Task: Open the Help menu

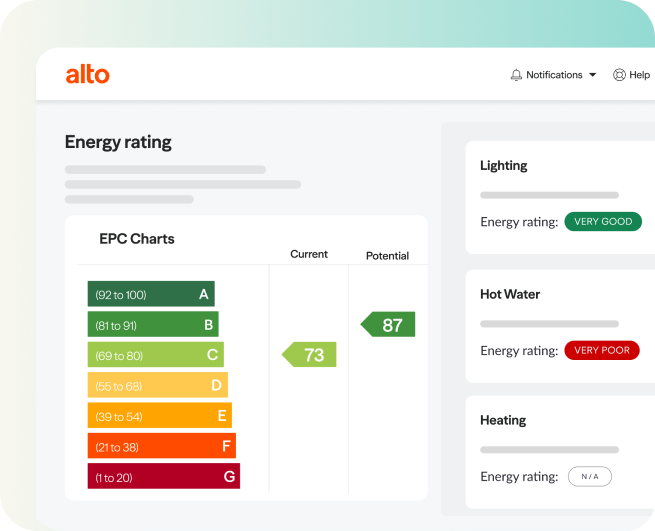Action: click(639, 75)
